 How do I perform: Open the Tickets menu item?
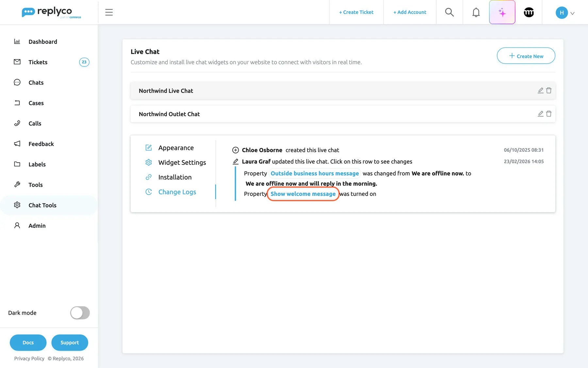[x=49, y=62]
